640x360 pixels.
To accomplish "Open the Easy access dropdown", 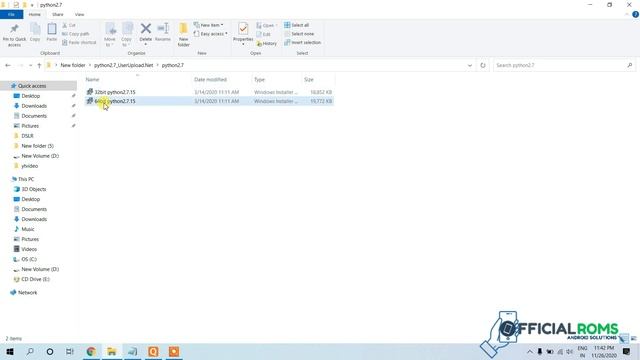I will tap(211, 34).
